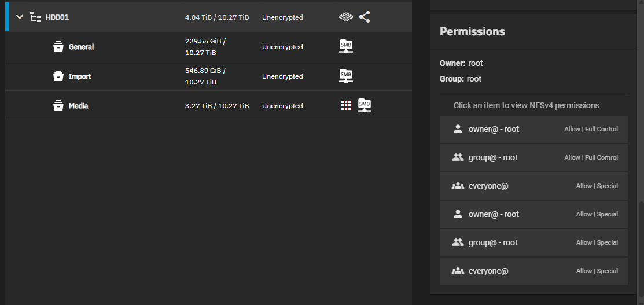Screen dimensions: 644x305
Task: Collapse the HDD01 pool tree
Action: tap(19, 17)
